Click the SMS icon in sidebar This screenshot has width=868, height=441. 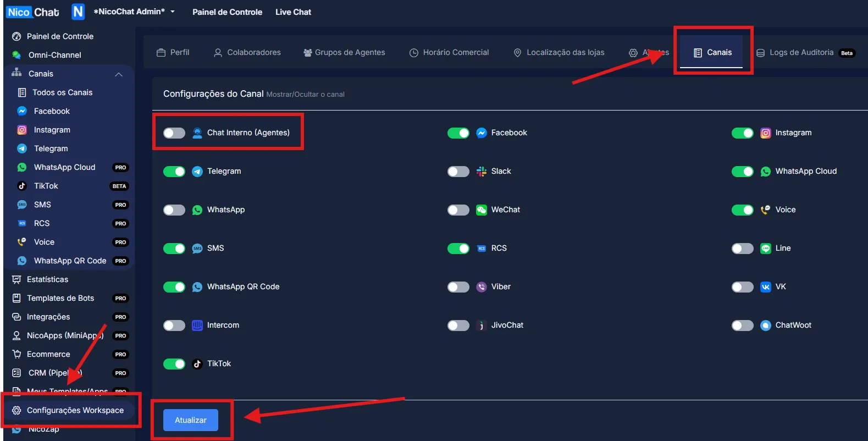tap(22, 205)
